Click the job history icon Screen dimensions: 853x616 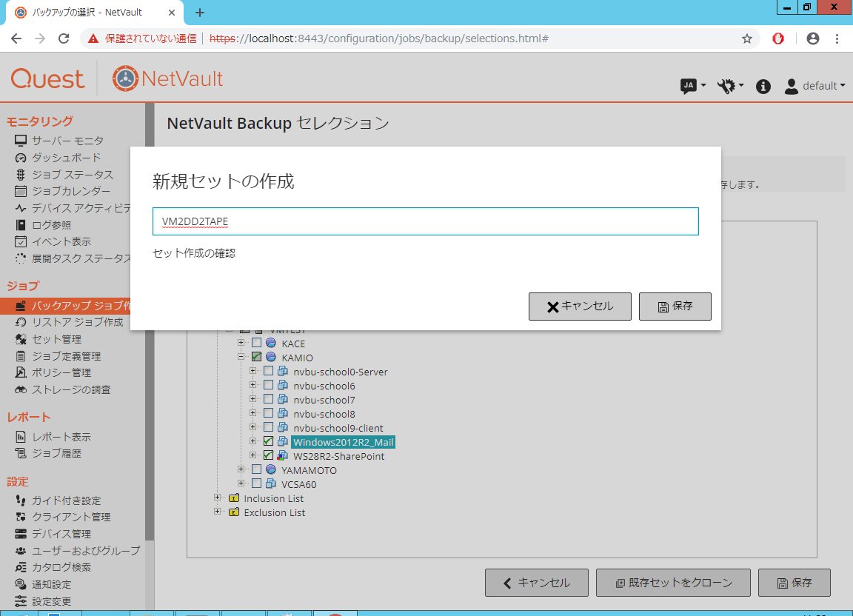pyautogui.click(x=21, y=453)
